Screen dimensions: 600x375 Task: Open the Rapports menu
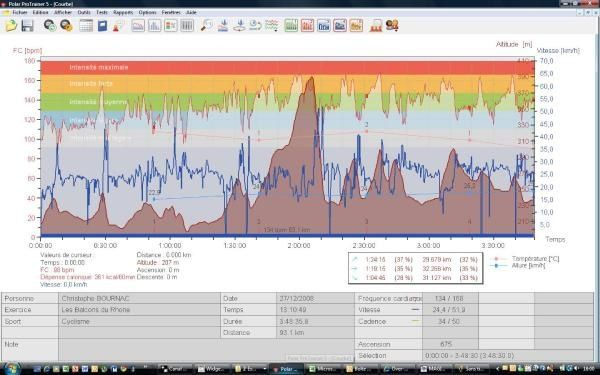click(x=123, y=12)
